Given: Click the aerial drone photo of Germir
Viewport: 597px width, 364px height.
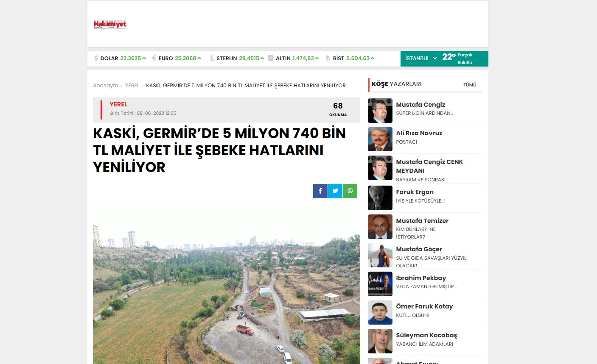Looking at the screenshot, I should click(x=226, y=288).
